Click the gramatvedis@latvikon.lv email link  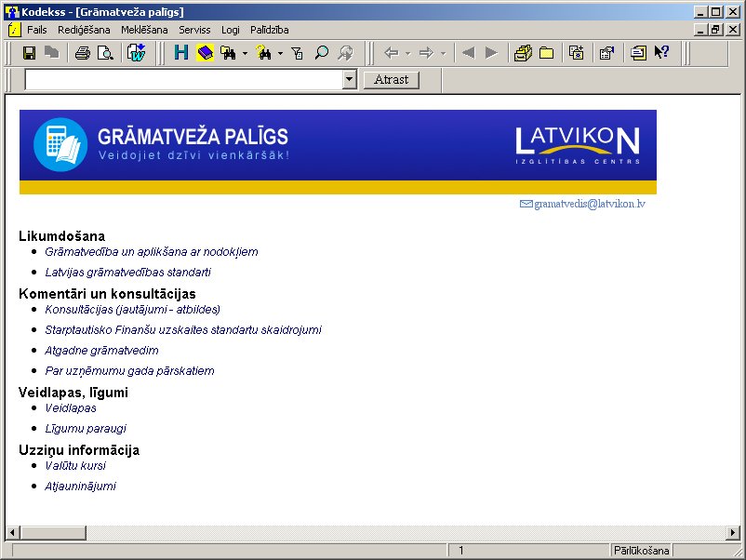[589, 204]
